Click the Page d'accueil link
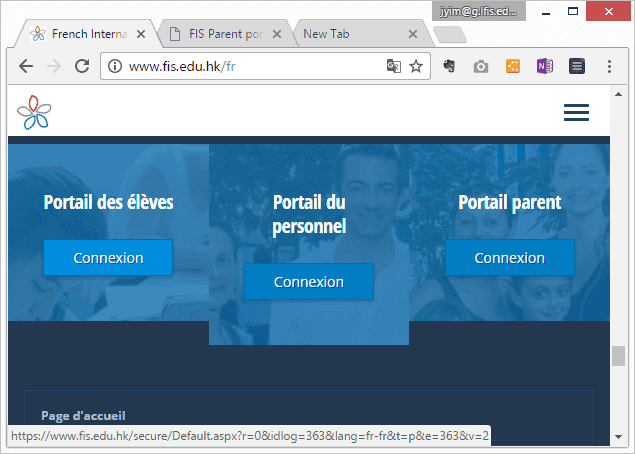635x454 pixels. 83,415
